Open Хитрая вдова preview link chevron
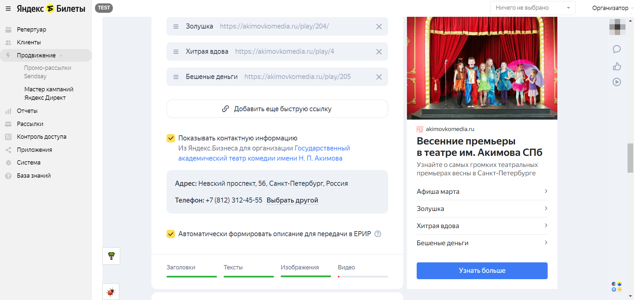Image resolution: width=644 pixels, height=300 pixels. click(546, 225)
